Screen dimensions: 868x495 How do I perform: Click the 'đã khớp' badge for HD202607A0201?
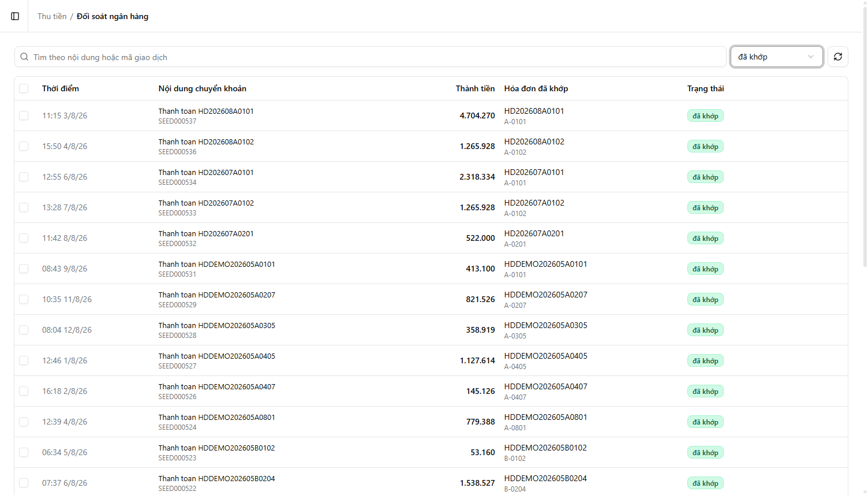click(x=705, y=238)
